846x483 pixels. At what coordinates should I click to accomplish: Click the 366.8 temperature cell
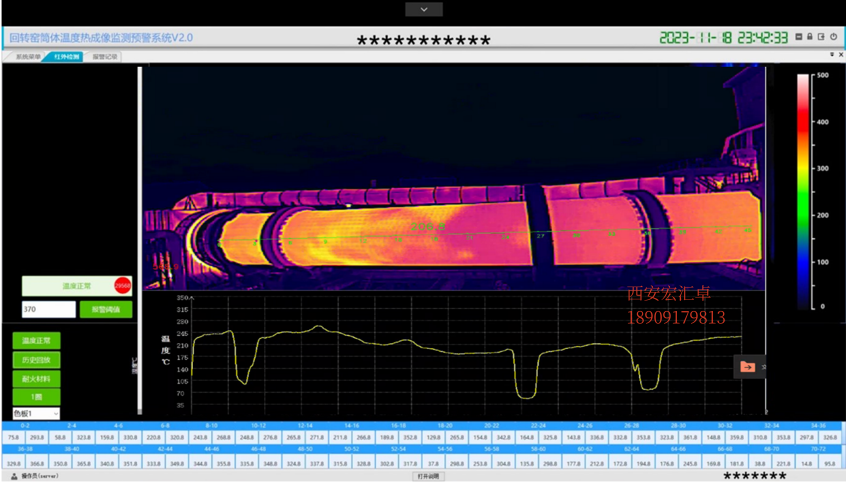37,463
